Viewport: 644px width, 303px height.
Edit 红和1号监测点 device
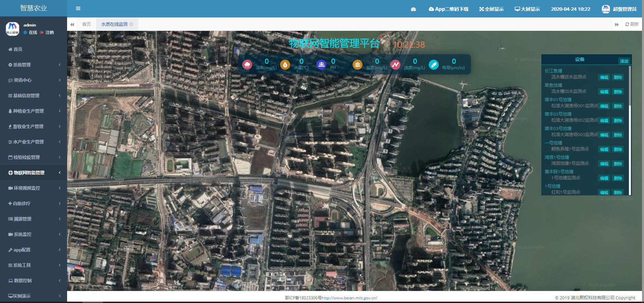(604, 192)
